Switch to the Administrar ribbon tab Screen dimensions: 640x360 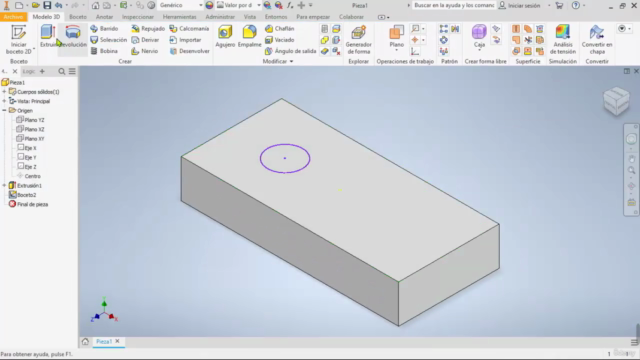220,17
